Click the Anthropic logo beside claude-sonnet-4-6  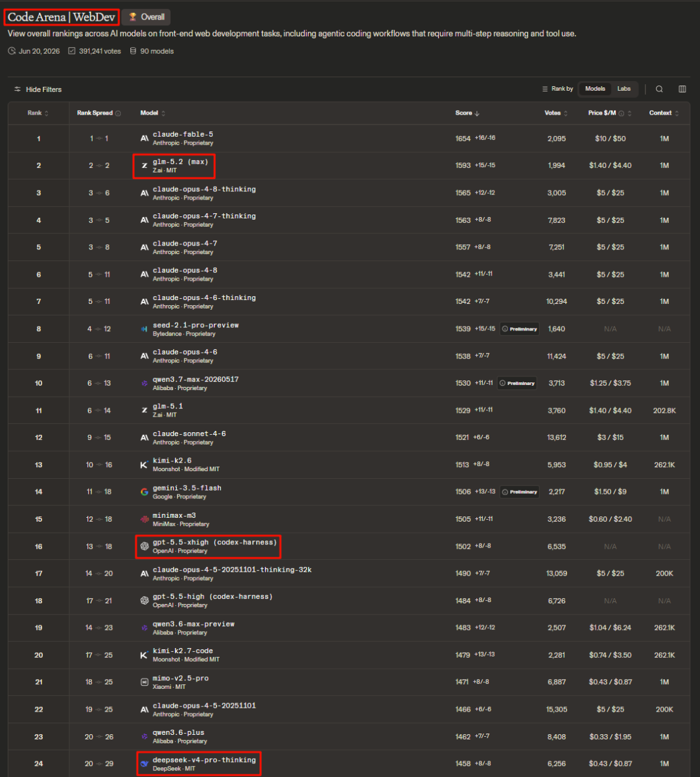(x=145, y=437)
